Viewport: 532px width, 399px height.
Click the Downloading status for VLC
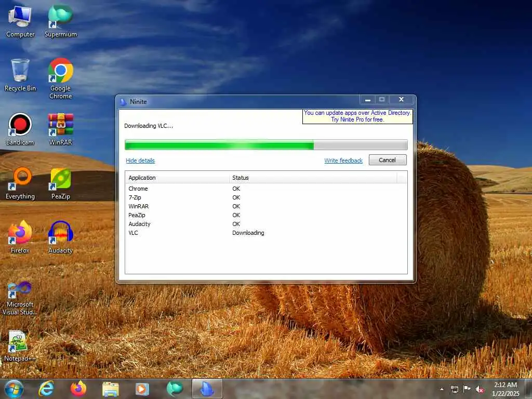tap(248, 233)
